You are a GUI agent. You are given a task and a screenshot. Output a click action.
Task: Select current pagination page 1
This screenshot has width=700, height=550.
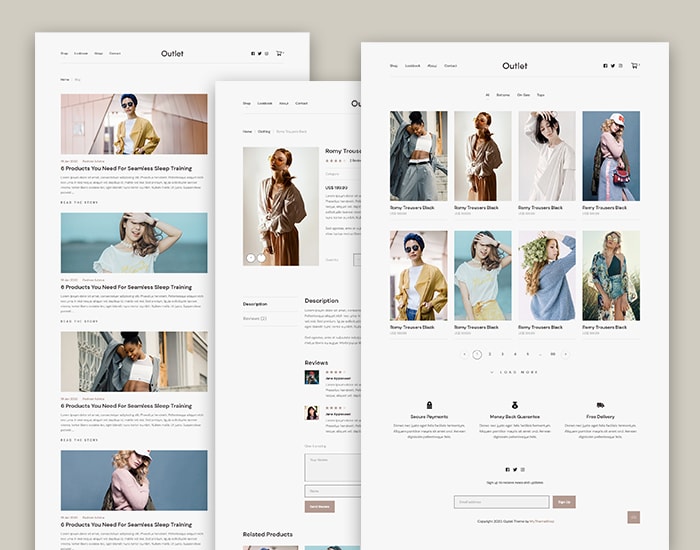coord(477,354)
